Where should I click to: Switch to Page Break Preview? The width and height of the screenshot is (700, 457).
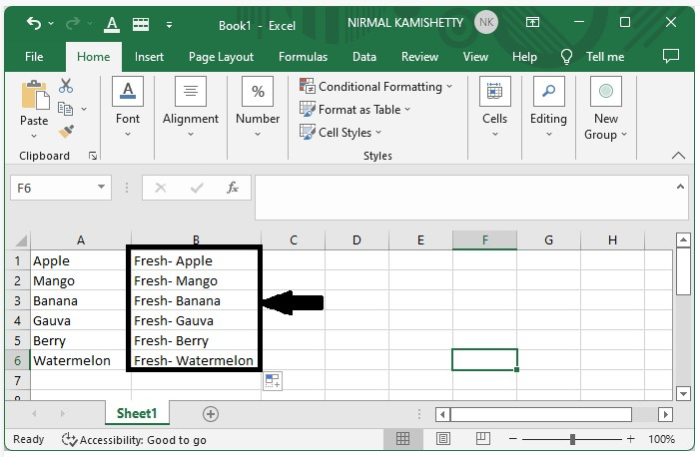coord(483,439)
